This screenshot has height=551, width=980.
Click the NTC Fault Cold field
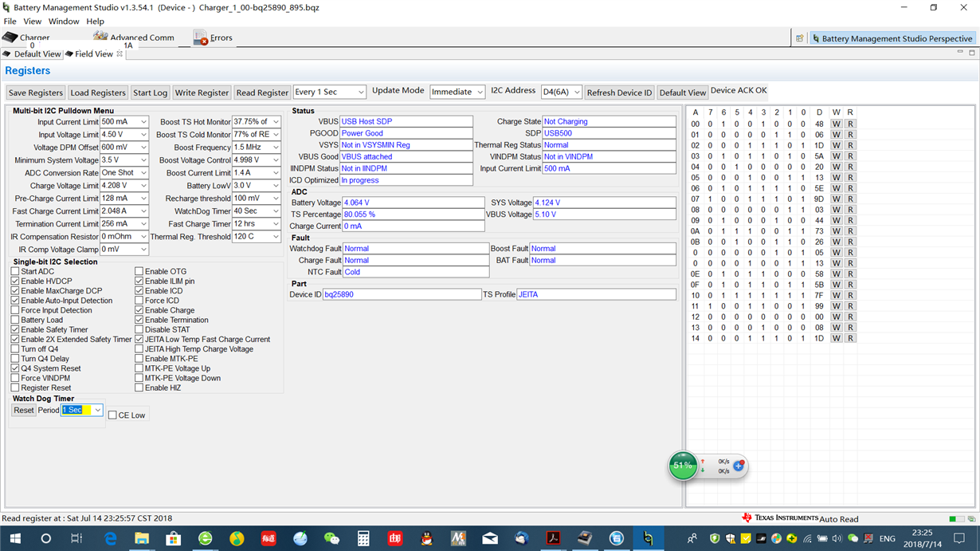[416, 272]
